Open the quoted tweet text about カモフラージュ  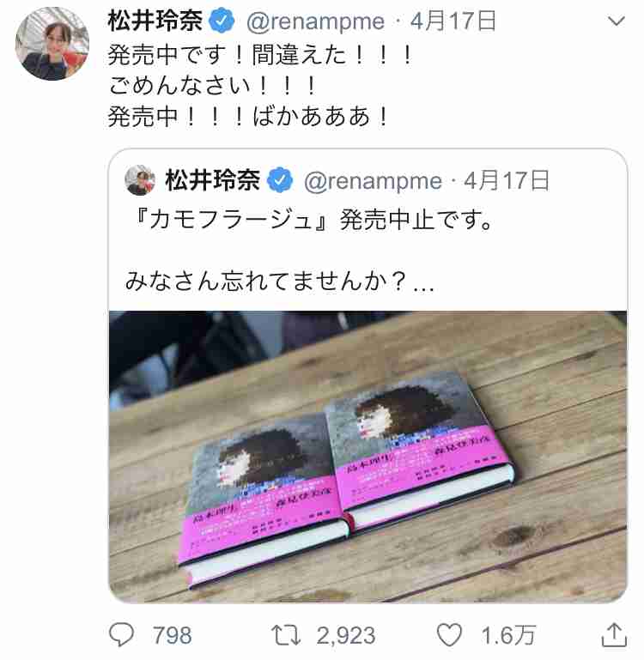click(x=312, y=220)
